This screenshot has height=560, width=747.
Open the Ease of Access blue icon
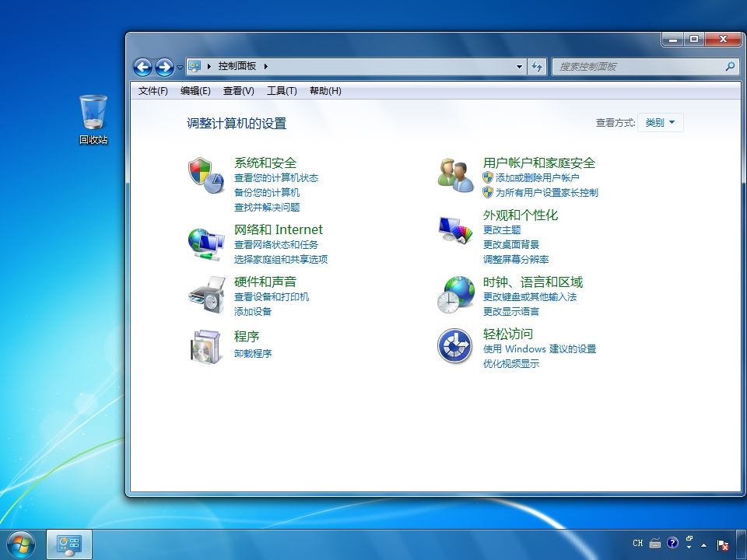pos(455,346)
